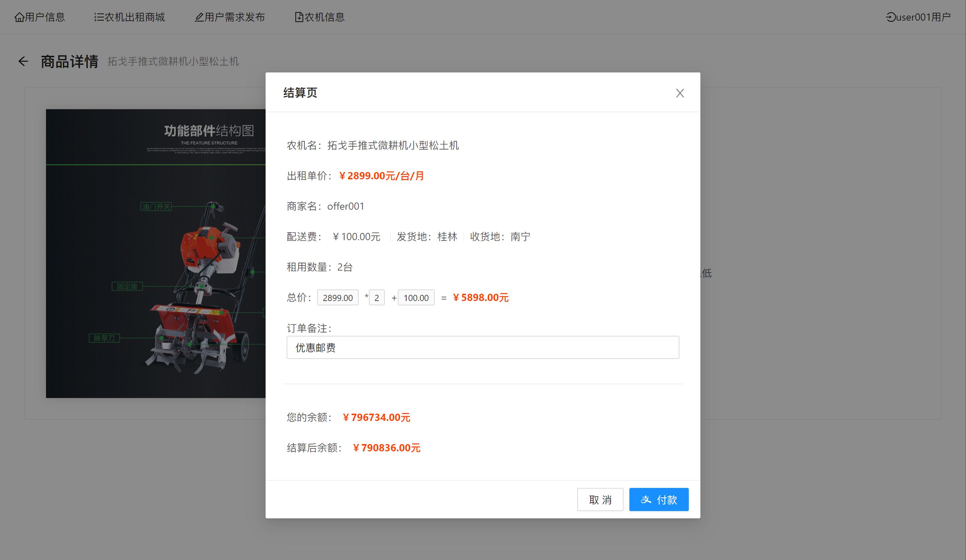The height and width of the screenshot is (560, 966).
Task: Click the payment icon inside the 付款 button
Action: pyautogui.click(x=647, y=500)
